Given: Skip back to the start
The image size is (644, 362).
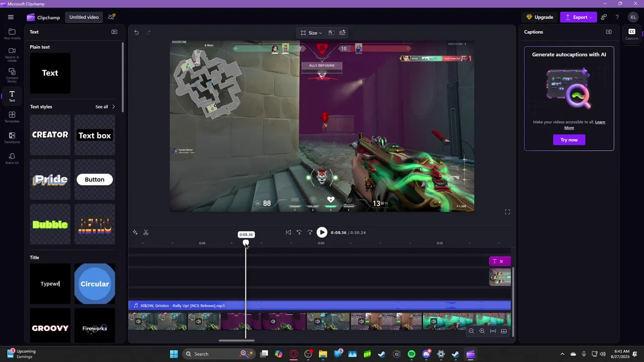Looking at the screenshot, I should pyautogui.click(x=288, y=232).
